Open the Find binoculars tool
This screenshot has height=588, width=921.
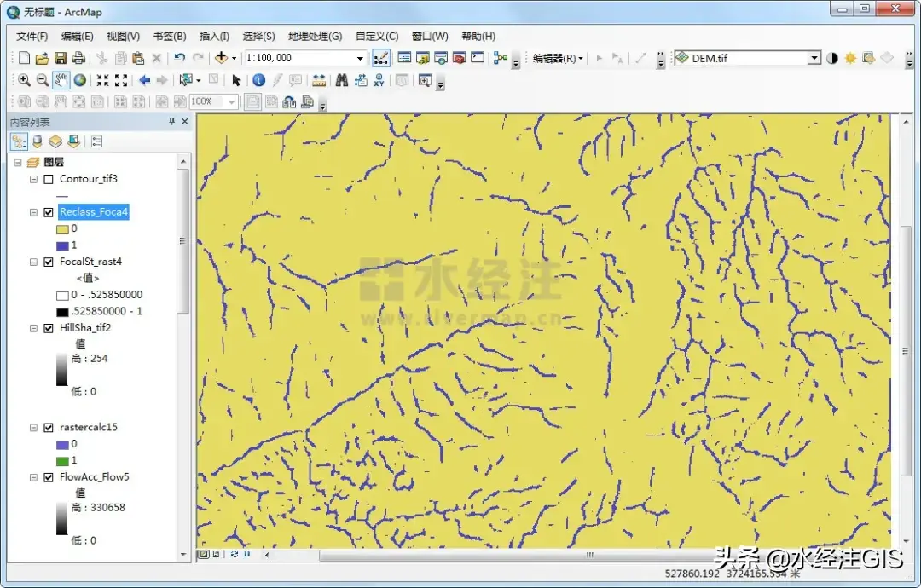tap(342, 80)
